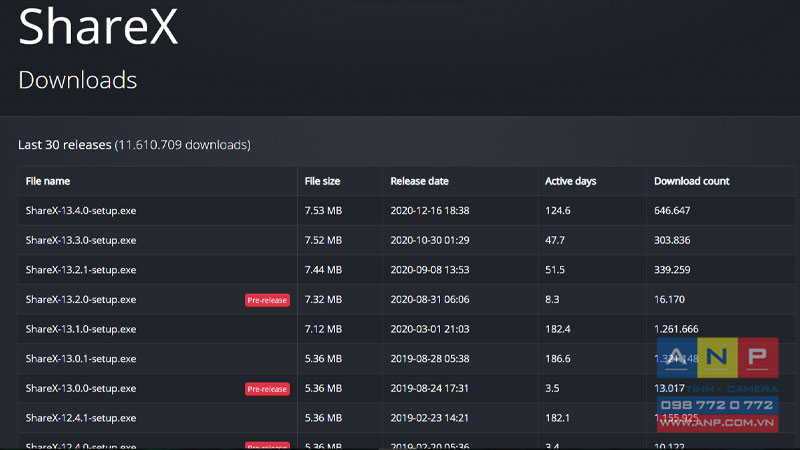Open ShareX-13.4.0-setup.exe download link
800x450 pixels.
(x=81, y=211)
